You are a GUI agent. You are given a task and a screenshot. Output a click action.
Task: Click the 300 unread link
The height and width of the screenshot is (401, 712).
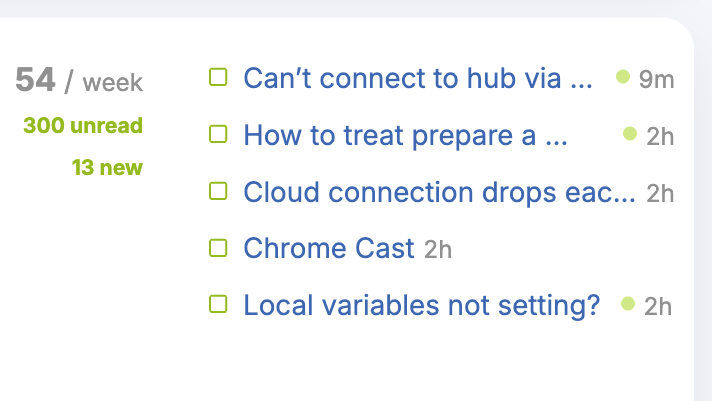pyautogui.click(x=83, y=126)
